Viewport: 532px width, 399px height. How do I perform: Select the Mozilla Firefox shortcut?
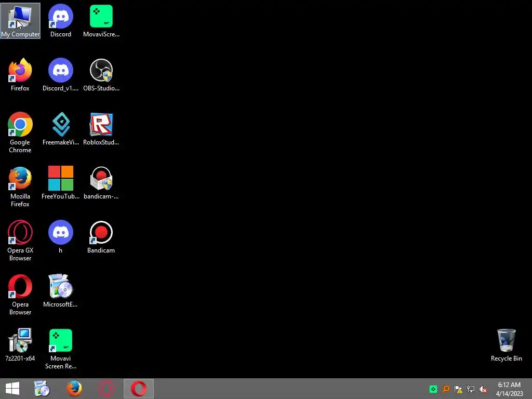[x=20, y=187]
